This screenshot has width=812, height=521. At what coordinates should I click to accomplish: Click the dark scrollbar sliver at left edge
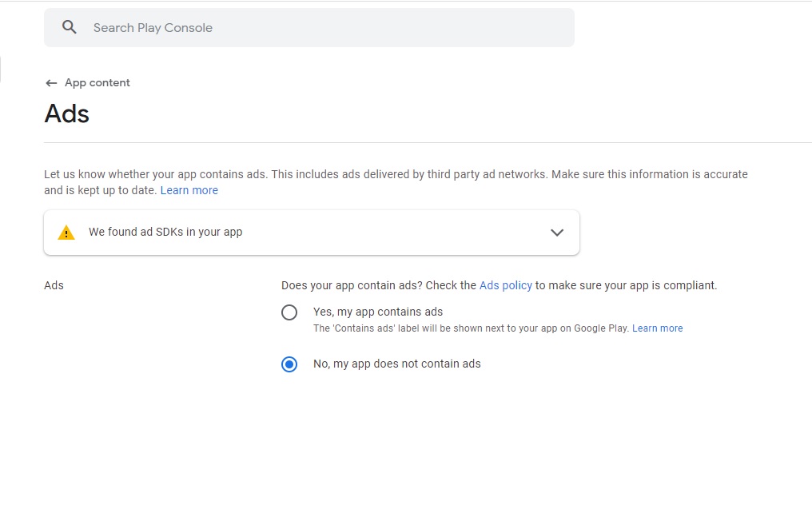tap(2, 70)
